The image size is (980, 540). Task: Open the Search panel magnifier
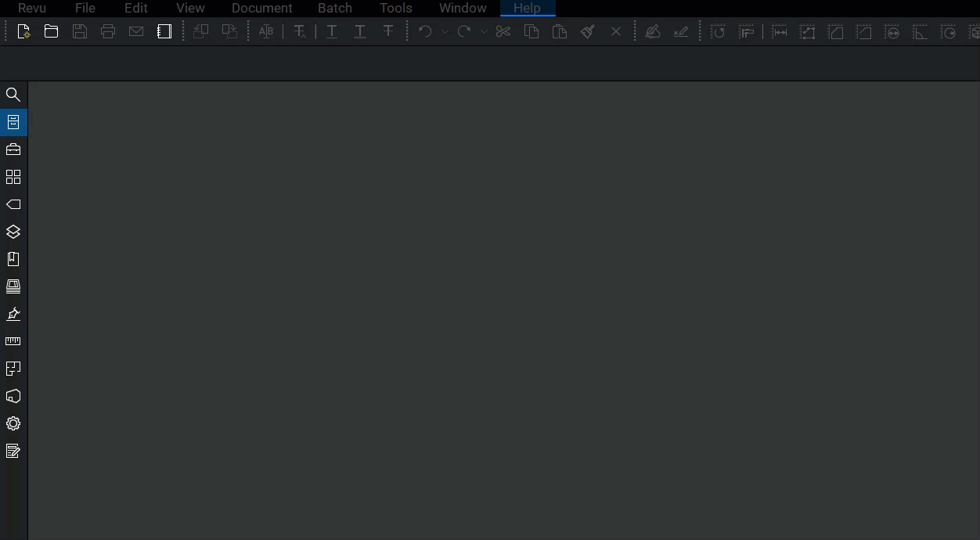coord(13,95)
